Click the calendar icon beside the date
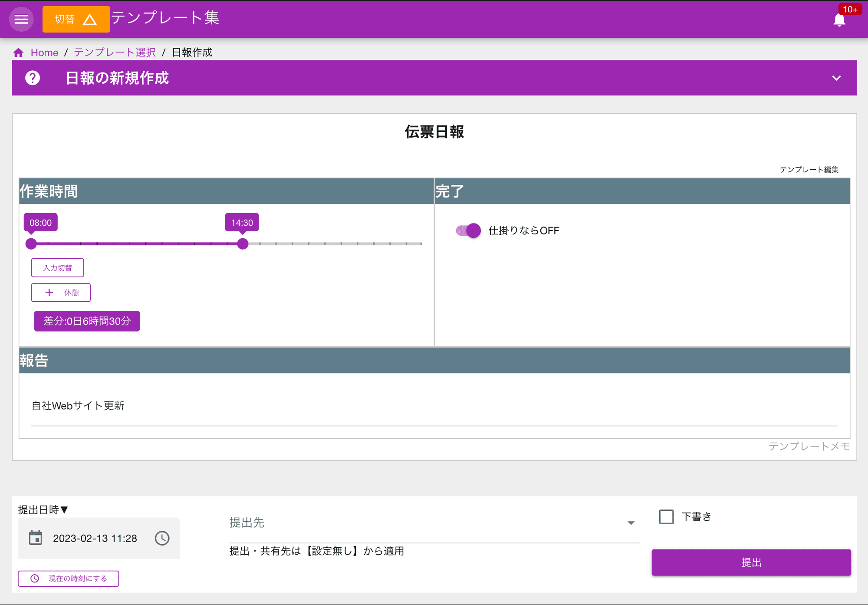Viewport: 868px width, 605px height. point(36,538)
